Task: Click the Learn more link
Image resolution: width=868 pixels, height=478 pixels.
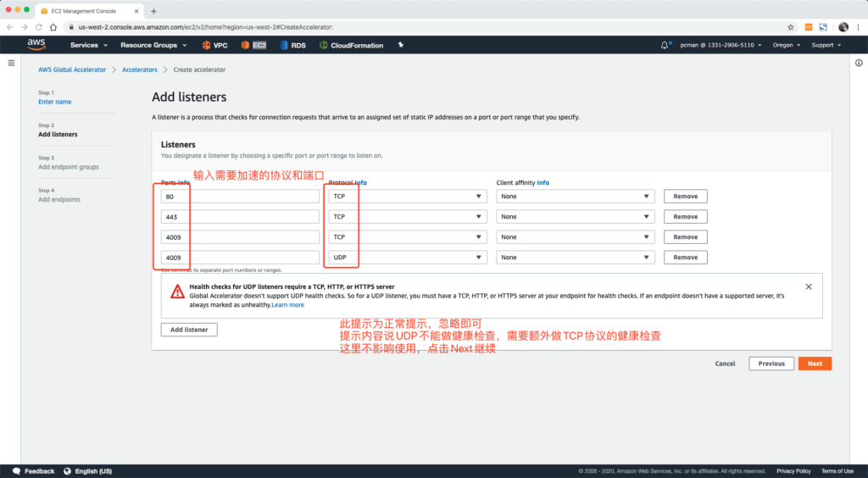Action: (x=287, y=305)
